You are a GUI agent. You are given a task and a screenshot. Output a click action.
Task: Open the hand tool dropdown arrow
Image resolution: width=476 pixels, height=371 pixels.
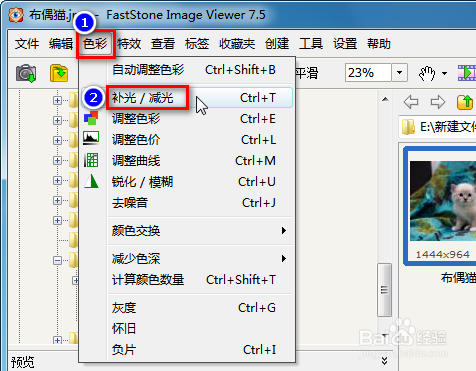pyautogui.click(x=444, y=73)
